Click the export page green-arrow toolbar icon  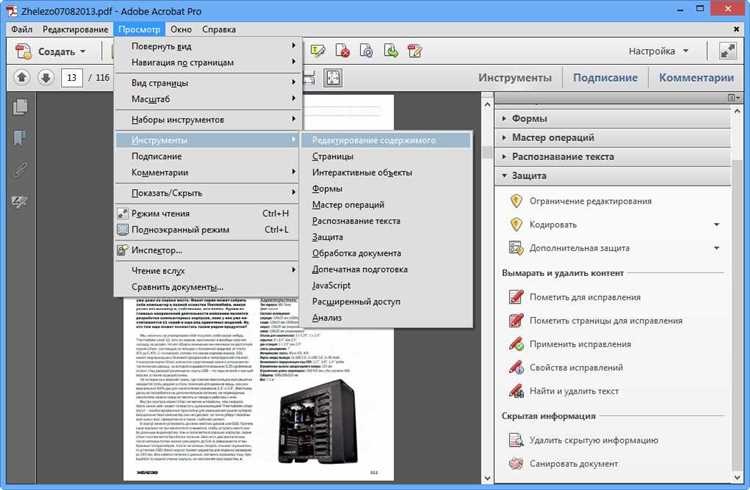pyautogui.click(x=391, y=51)
